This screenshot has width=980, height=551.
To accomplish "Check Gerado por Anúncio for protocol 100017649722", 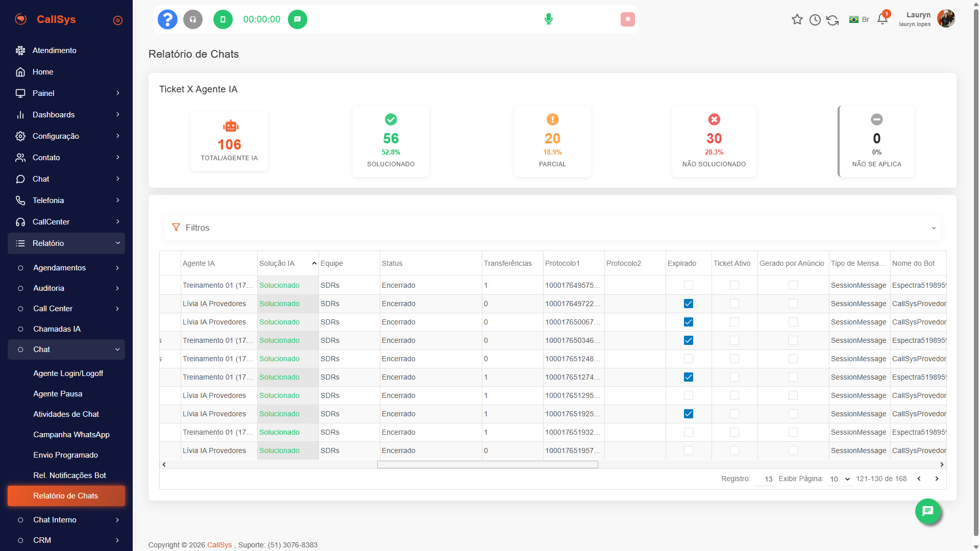I will [x=793, y=304].
